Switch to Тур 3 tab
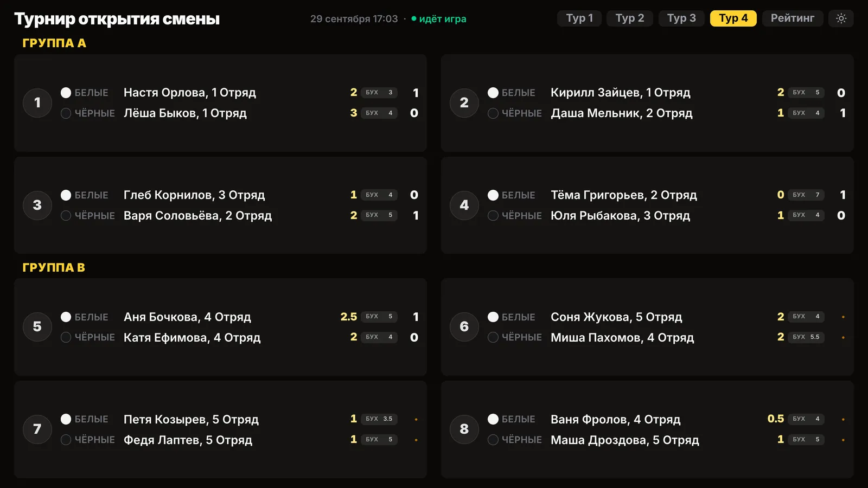This screenshot has height=488, width=868. coord(681,18)
